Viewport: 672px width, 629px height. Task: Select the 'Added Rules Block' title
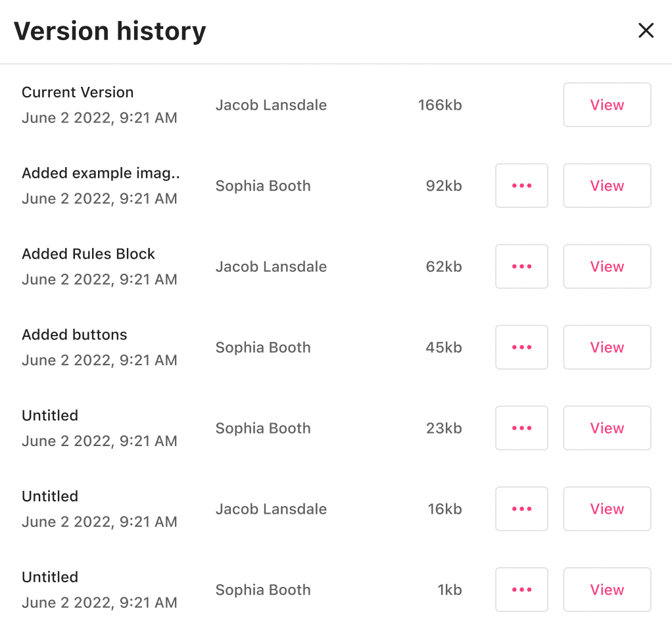point(88,254)
